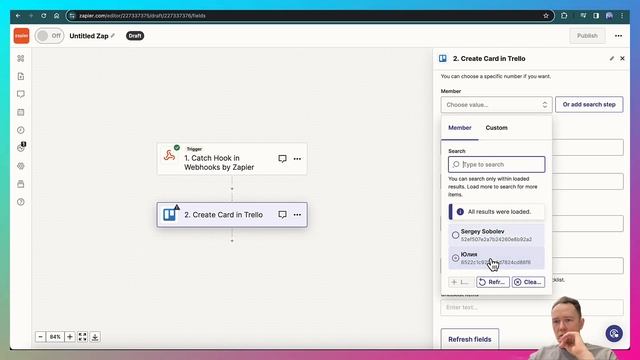Screen dimensions: 640x360
Task: Open comment on Create Card in Trello step
Action: [282, 215]
